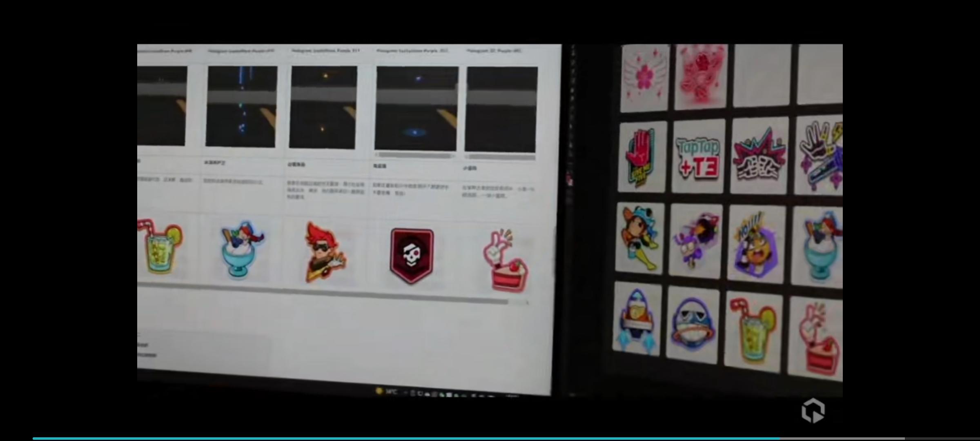Click the hexagon watermark logo at bottom right
The height and width of the screenshot is (441, 980).
813,410
